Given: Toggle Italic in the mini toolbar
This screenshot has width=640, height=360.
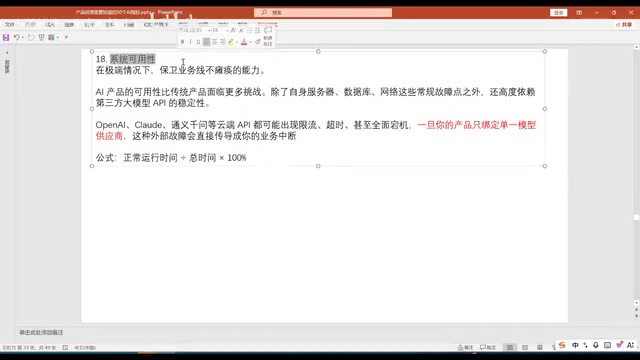Looking at the screenshot, I should point(190,42).
